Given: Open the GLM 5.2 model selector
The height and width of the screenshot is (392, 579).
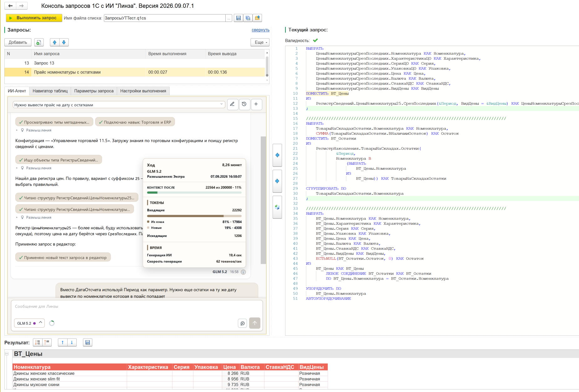Looking at the screenshot, I should tap(29, 323).
